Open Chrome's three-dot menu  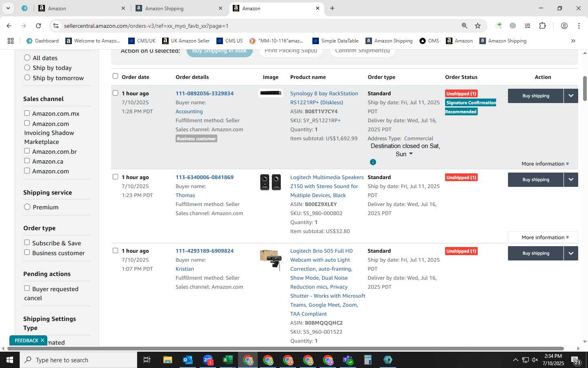point(579,26)
